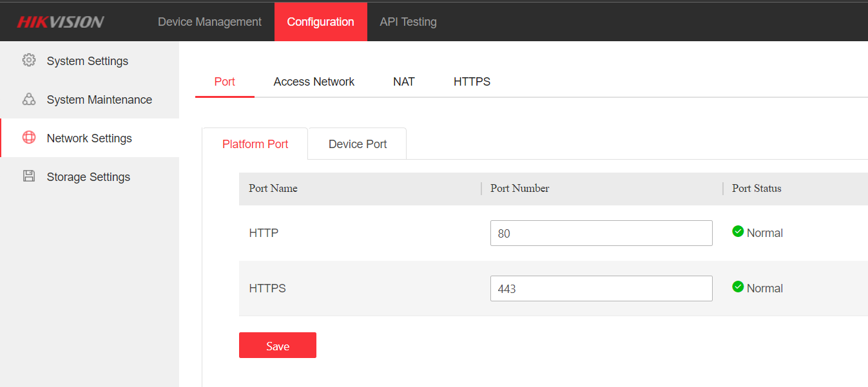Switch to the Device Port sub-tab

(358, 144)
